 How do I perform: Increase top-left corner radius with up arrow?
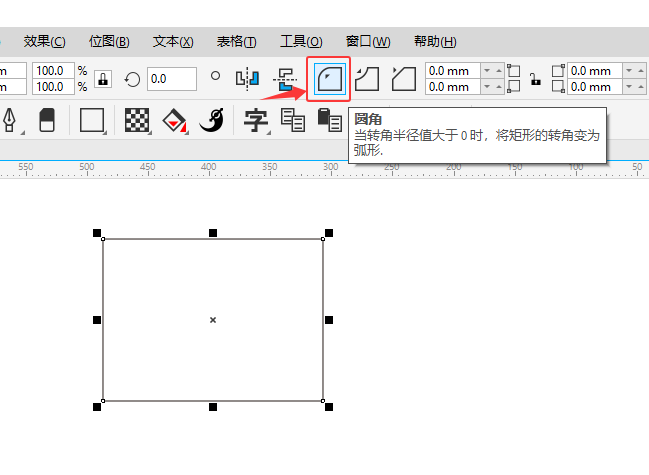pos(498,71)
